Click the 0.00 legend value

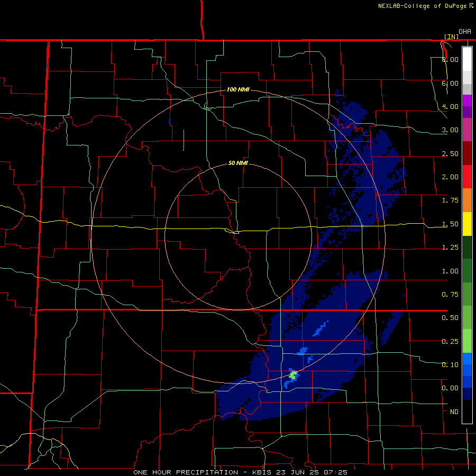(x=450, y=388)
